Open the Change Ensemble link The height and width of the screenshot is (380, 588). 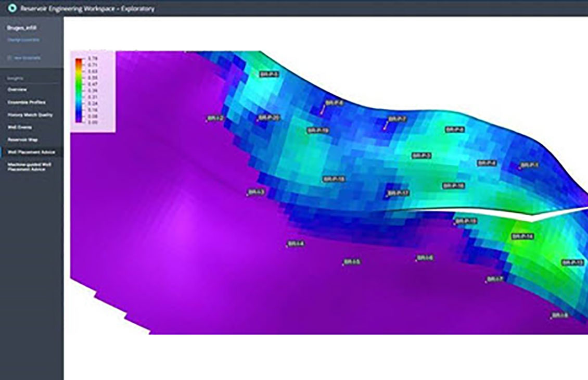(x=22, y=40)
